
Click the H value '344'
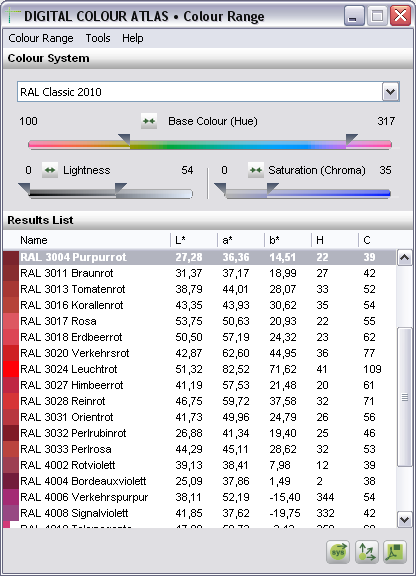(325, 497)
